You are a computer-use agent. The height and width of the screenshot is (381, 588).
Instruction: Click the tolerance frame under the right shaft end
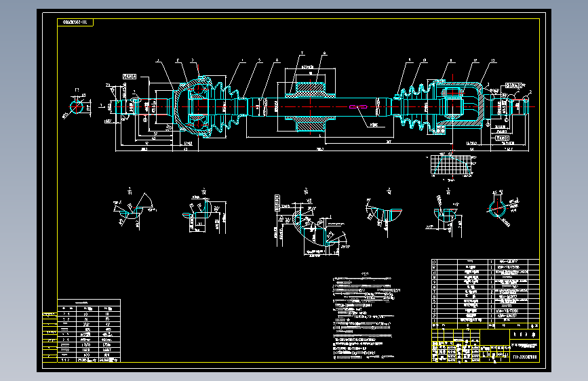point(502,138)
